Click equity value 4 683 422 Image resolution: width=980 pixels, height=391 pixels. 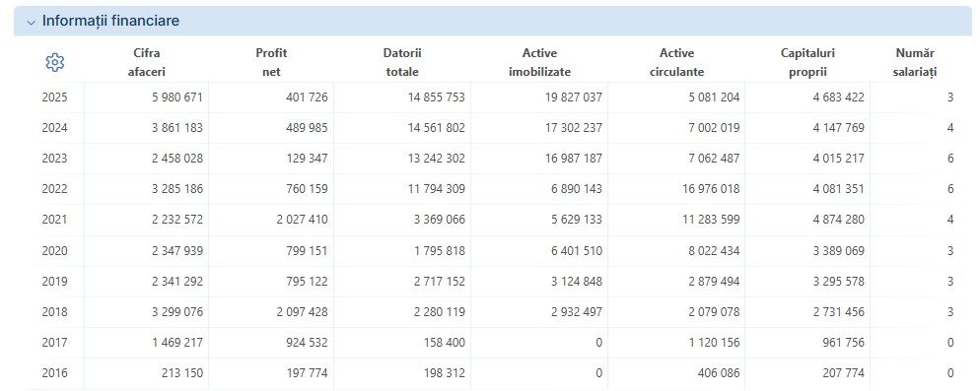click(x=839, y=98)
